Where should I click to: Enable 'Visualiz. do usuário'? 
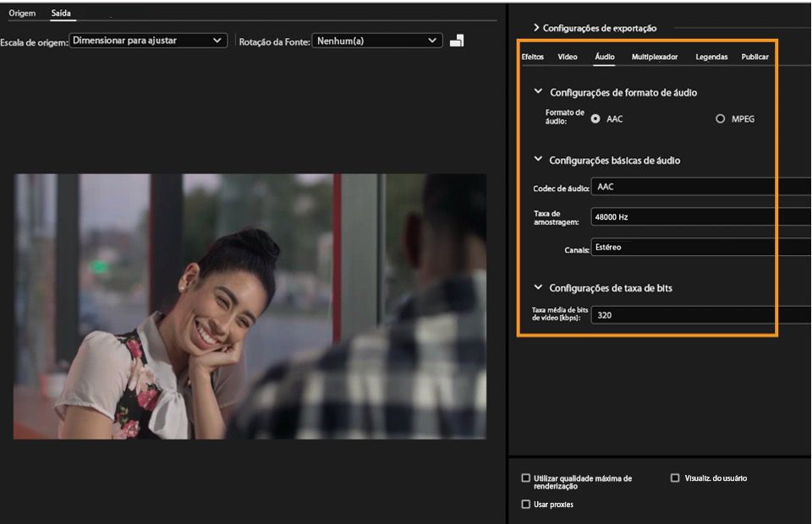pos(675,478)
